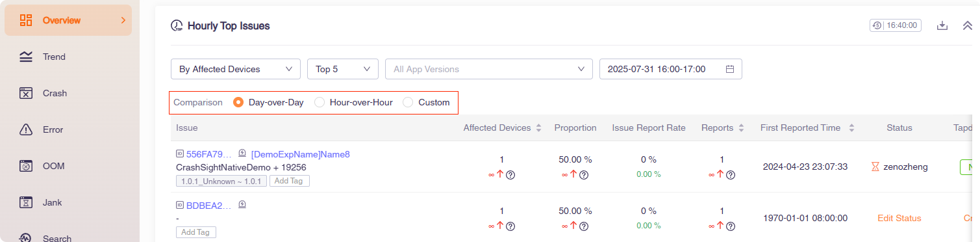Image resolution: width=980 pixels, height=242 pixels.
Task: Open issue link 556FA79
Action: coord(209,154)
